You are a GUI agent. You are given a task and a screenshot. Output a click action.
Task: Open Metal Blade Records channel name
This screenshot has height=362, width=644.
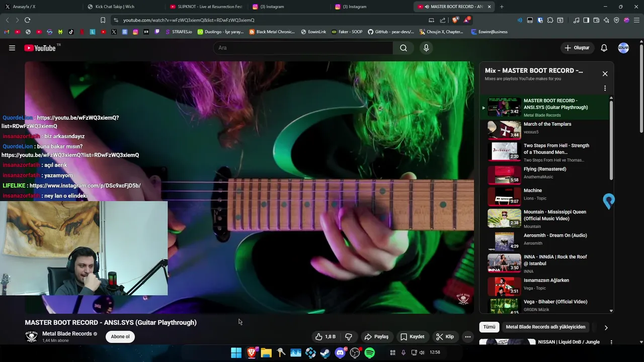point(67,334)
